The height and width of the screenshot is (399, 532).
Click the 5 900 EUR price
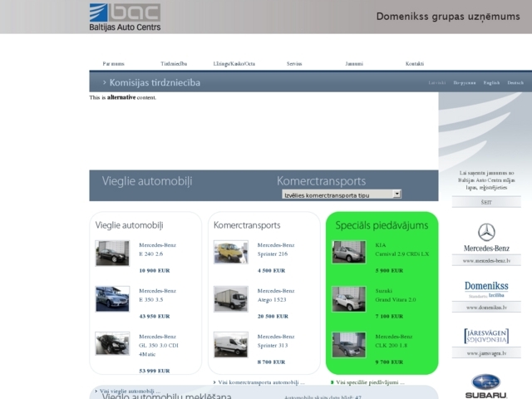pos(389,271)
